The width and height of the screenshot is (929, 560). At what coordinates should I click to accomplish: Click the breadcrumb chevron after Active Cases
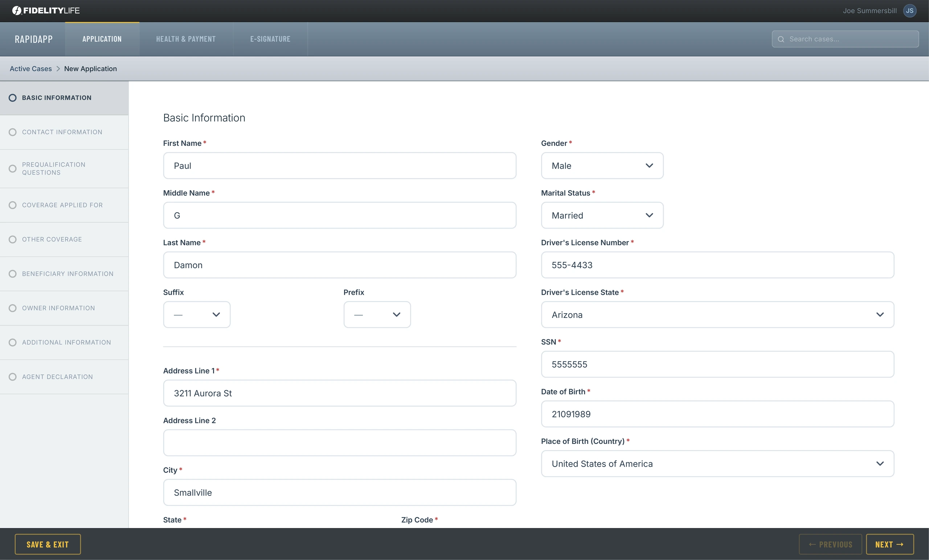tap(58, 69)
